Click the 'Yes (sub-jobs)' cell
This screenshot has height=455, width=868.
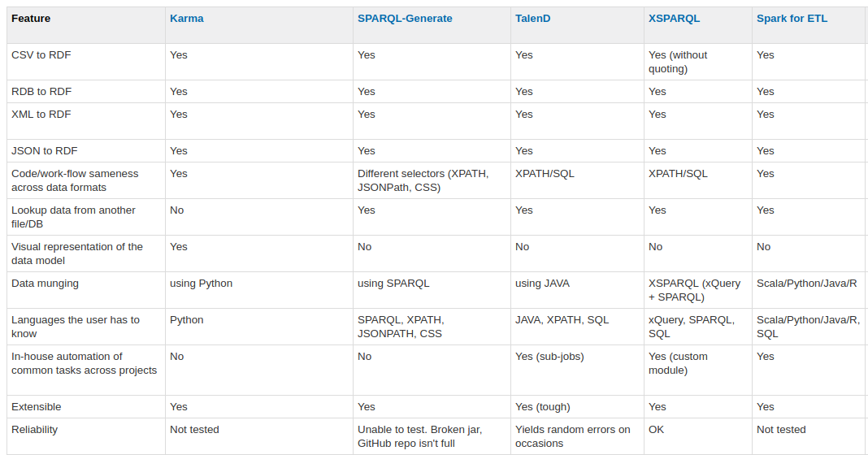[549, 357]
